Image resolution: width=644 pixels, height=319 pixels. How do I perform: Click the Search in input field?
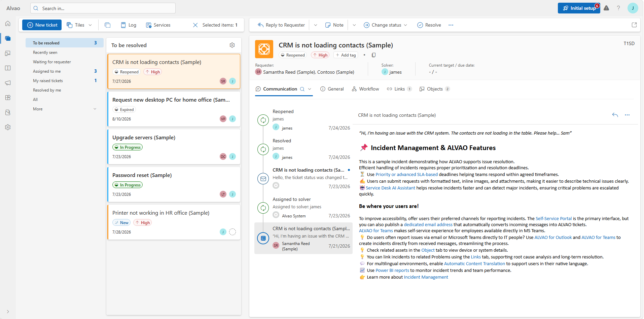point(103,8)
